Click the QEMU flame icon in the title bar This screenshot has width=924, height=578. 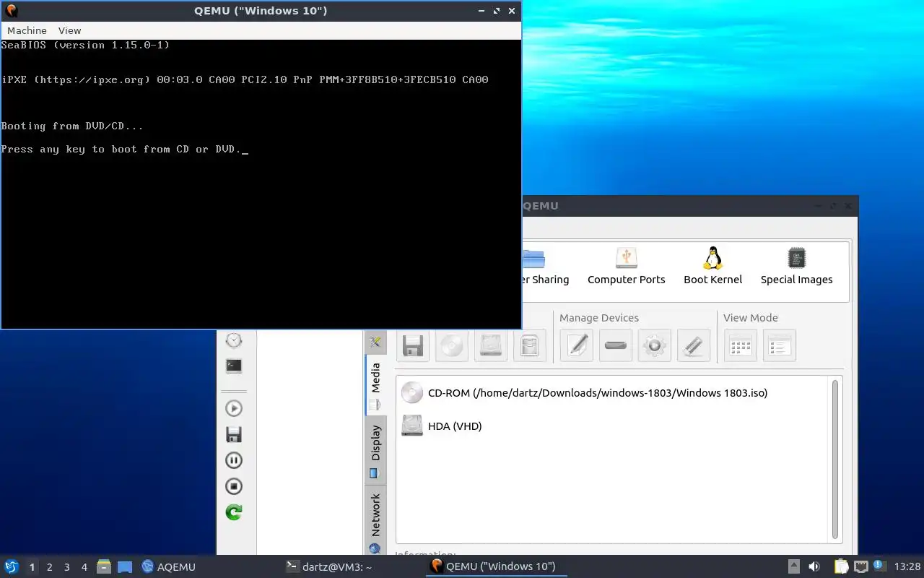tap(10, 10)
